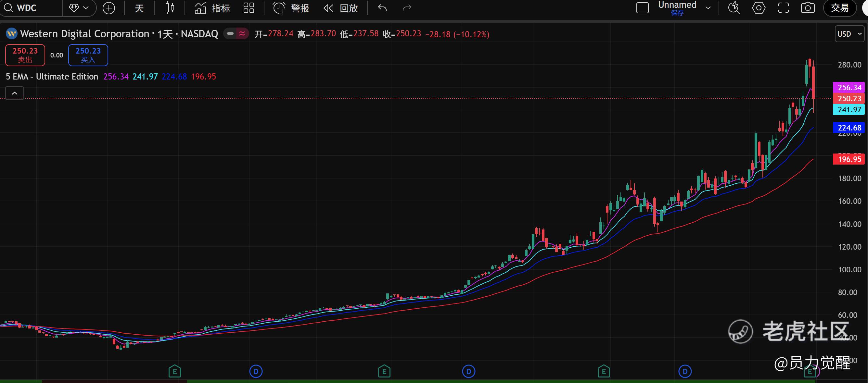Open quick search lightning icon
Screen dimensions: 868x383
[734, 8]
